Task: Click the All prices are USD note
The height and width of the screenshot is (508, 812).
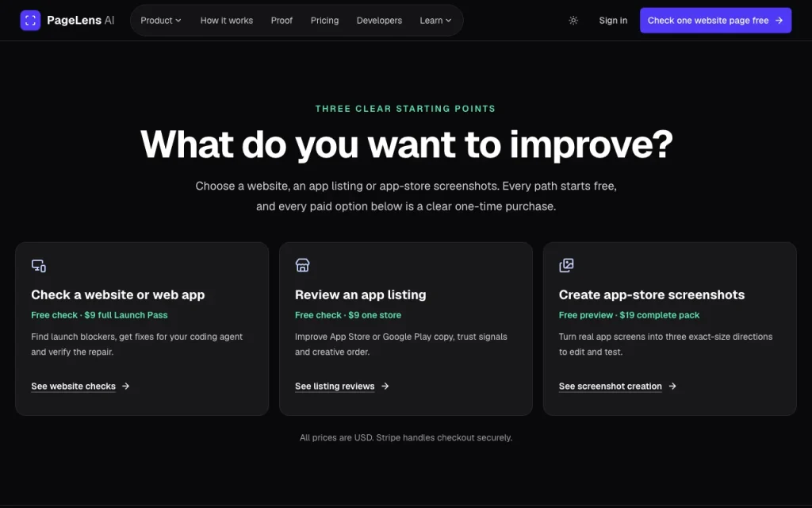Action: click(406, 437)
